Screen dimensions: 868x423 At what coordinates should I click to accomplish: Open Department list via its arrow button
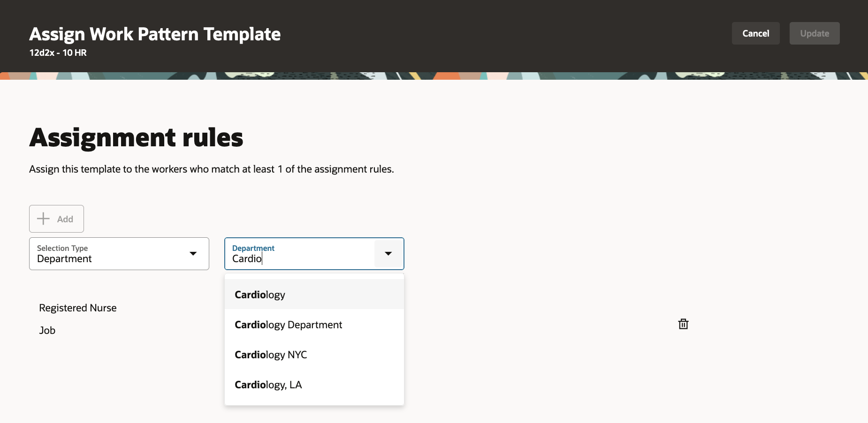(x=388, y=254)
